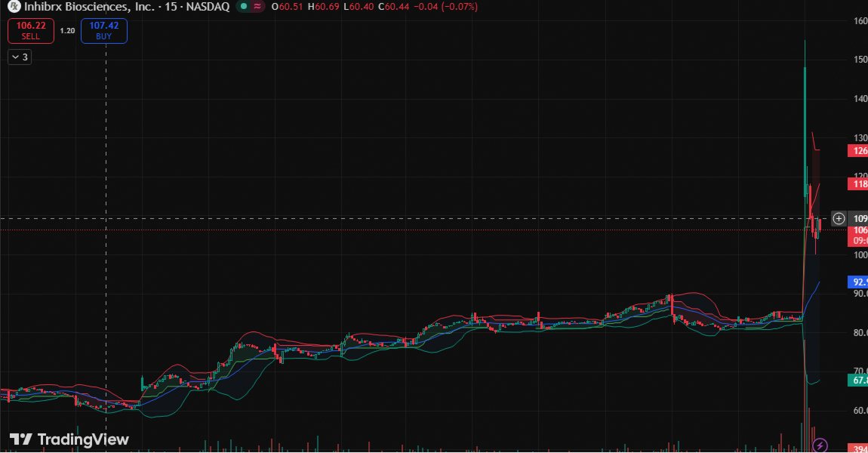Viewport: 868px width, 453px height.
Task: Click the 80 price scale tick label
Action: coord(860,332)
